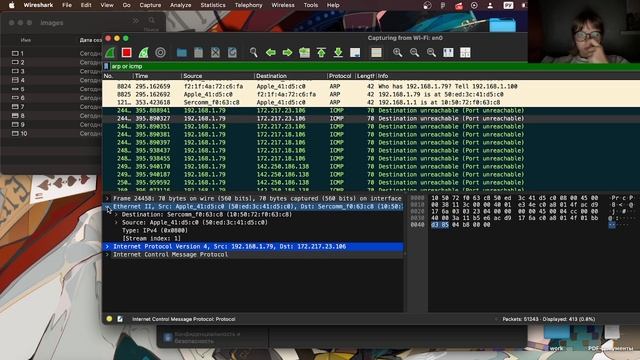The width and height of the screenshot is (640, 360).
Task: Open the Apple menu
Action: (x=12, y=5)
